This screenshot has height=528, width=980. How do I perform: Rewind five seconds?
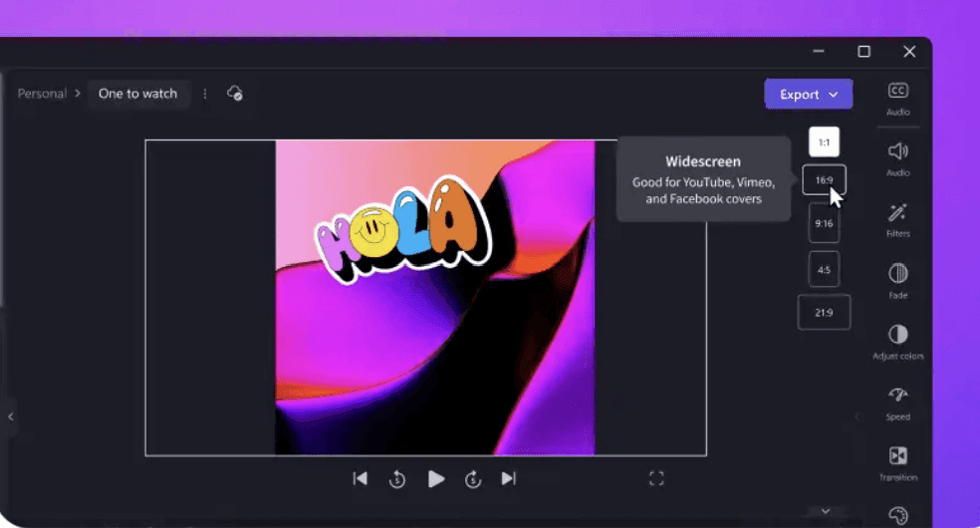(x=397, y=479)
